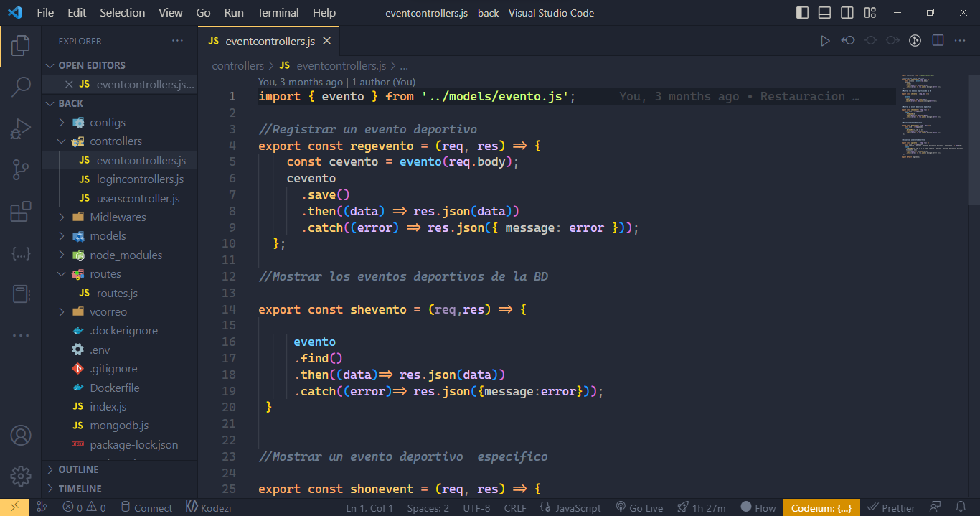The width and height of the screenshot is (980, 516).
Task: Open notifications bell in status bar
Action: [x=961, y=507]
